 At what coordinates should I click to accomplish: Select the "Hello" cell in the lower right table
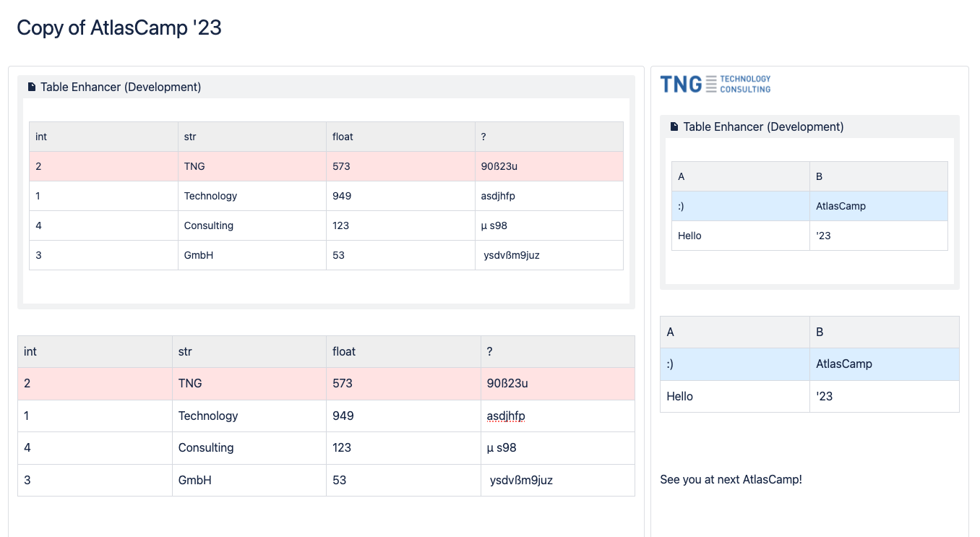pyautogui.click(x=679, y=397)
